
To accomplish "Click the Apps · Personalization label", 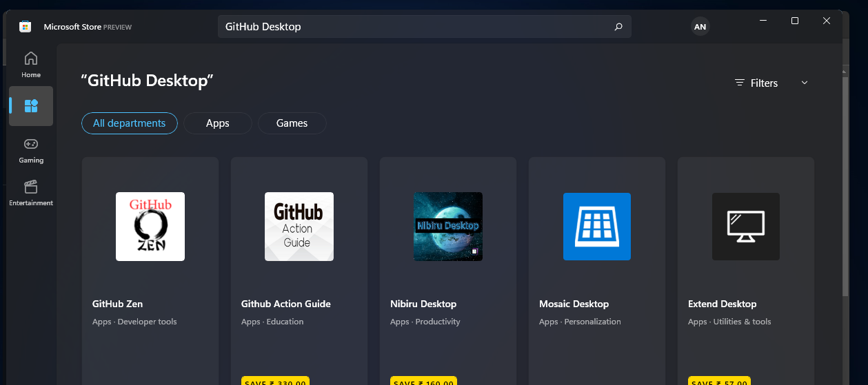I will 580,322.
